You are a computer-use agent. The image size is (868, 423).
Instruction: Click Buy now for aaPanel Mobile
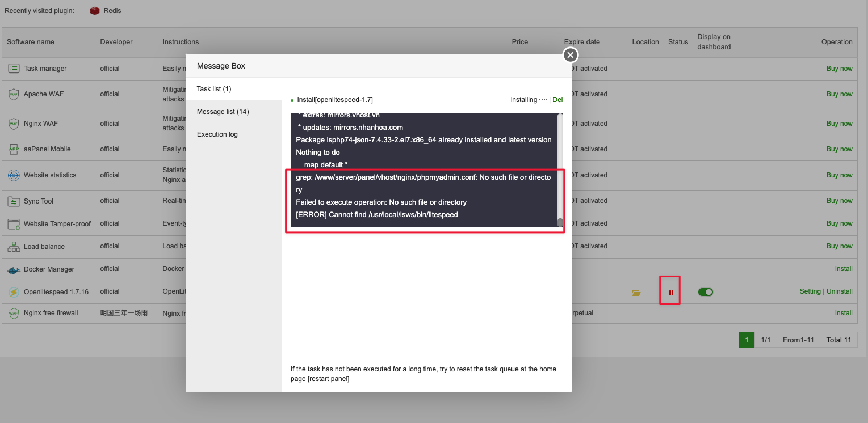840,149
